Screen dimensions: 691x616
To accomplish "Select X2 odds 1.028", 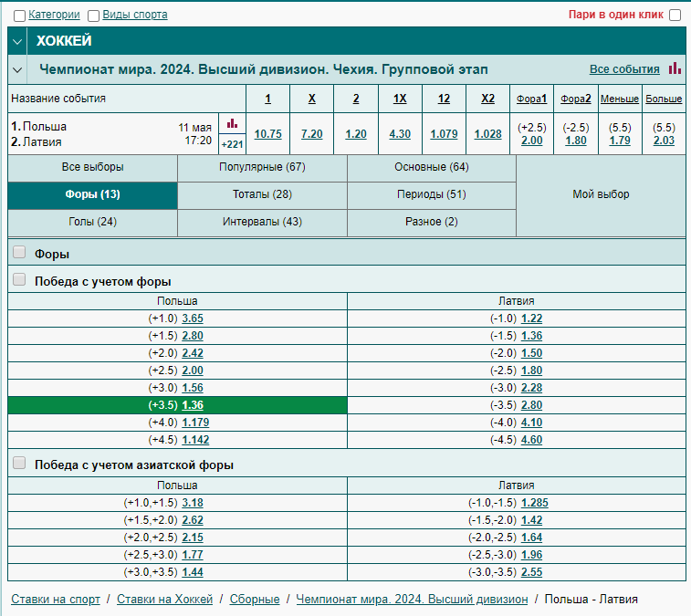I will [487, 134].
